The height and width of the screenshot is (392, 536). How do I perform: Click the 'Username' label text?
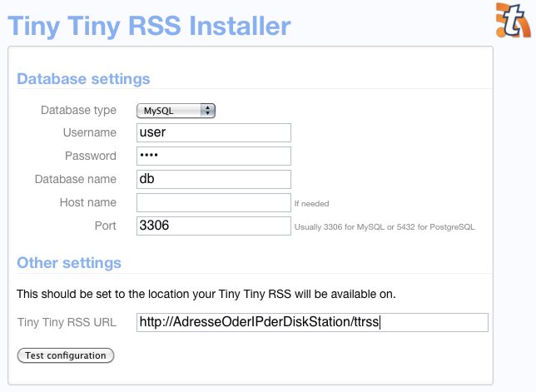coord(89,132)
